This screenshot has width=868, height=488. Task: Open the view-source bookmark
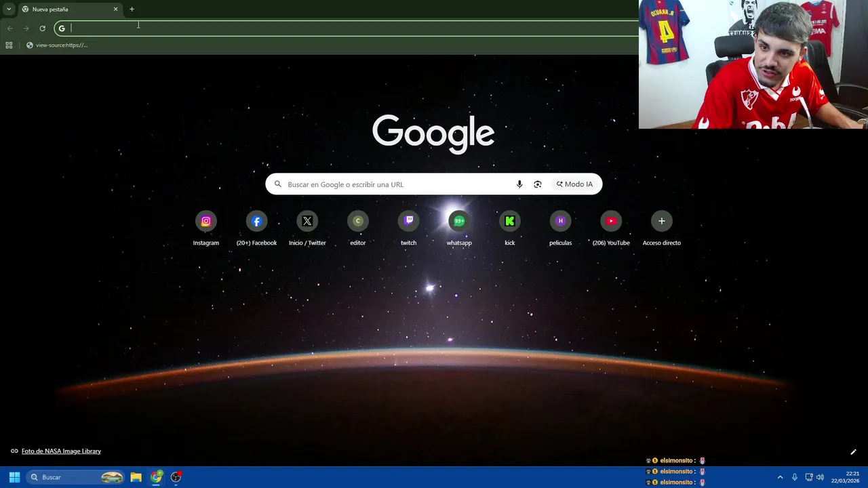57,45
